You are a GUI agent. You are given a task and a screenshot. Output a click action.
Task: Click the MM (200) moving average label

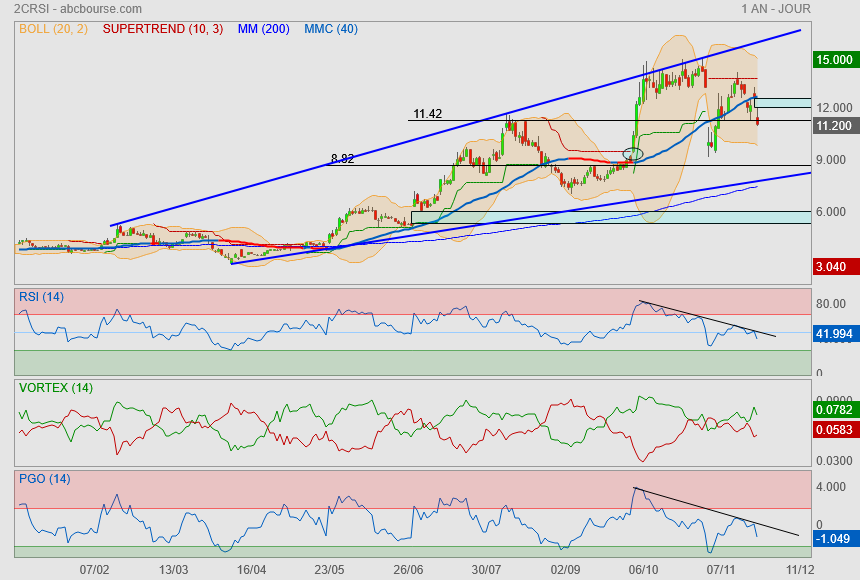[263, 29]
